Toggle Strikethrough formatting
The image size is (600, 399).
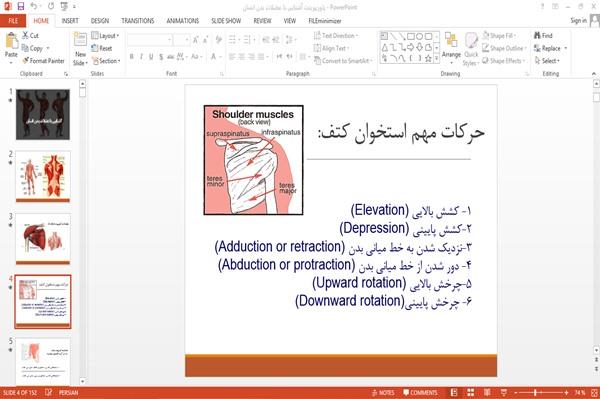click(170, 57)
